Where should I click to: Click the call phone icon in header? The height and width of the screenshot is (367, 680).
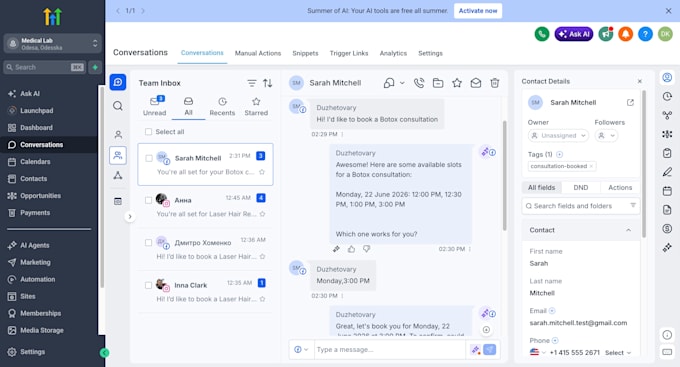point(419,83)
